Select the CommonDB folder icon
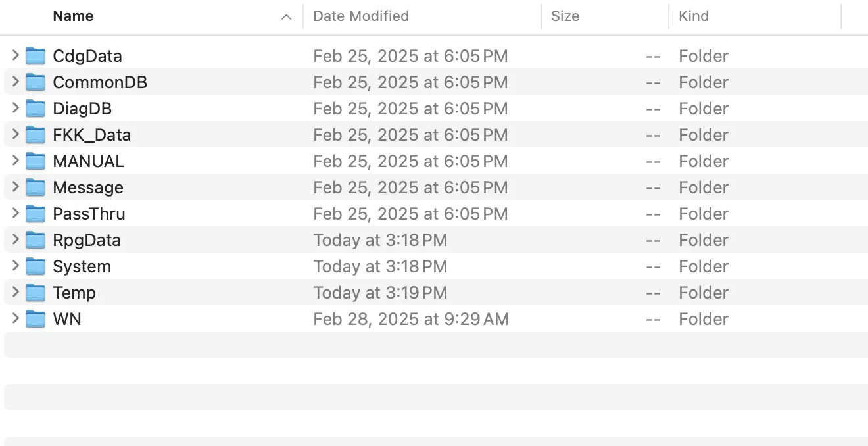Screen dimensions: 868x446 [x=36, y=82]
